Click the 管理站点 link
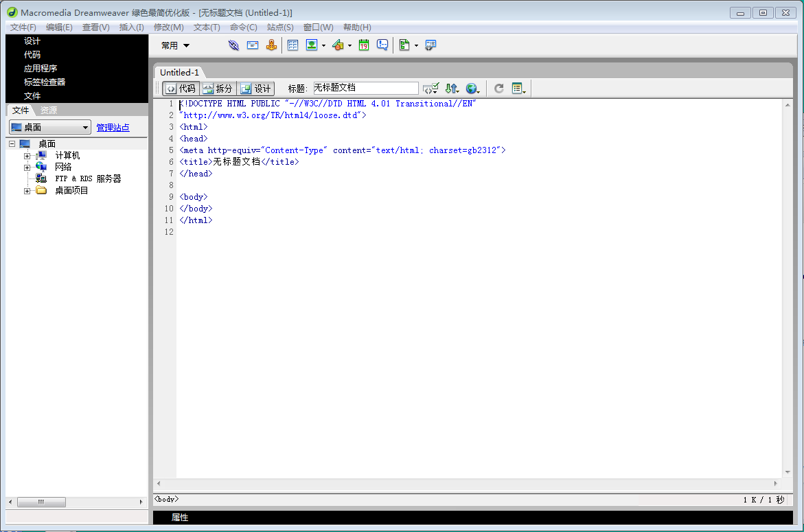Image resolution: width=804 pixels, height=532 pixels. click(x=113, y=128)
